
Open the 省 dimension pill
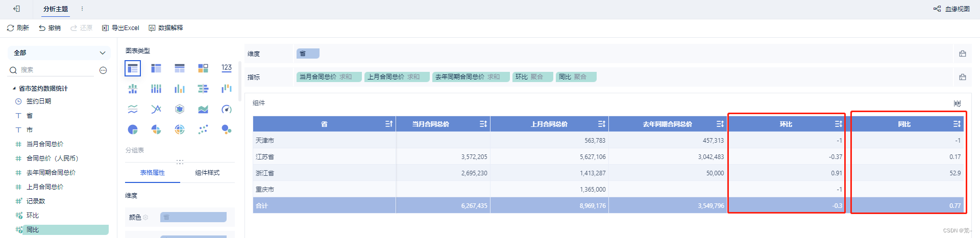click(x=308, y=54)
